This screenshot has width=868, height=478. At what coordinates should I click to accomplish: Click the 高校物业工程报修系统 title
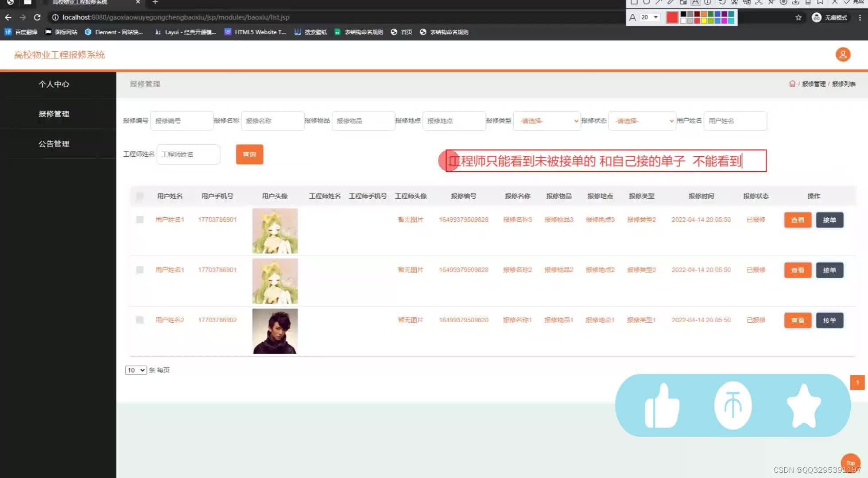(59, 55)
